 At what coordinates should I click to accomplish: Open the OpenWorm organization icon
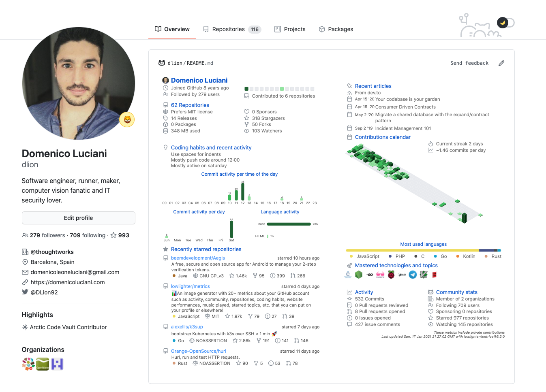coord(43,364)
